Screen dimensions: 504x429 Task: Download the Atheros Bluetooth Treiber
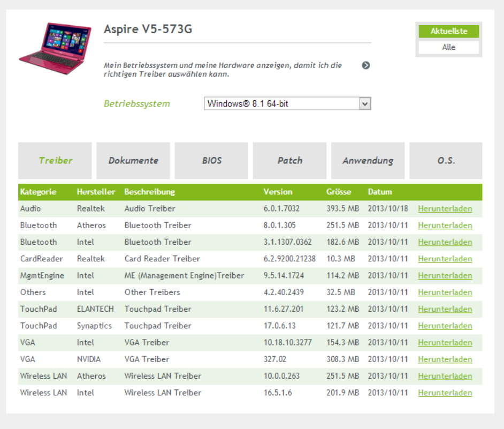click(445, 225)
